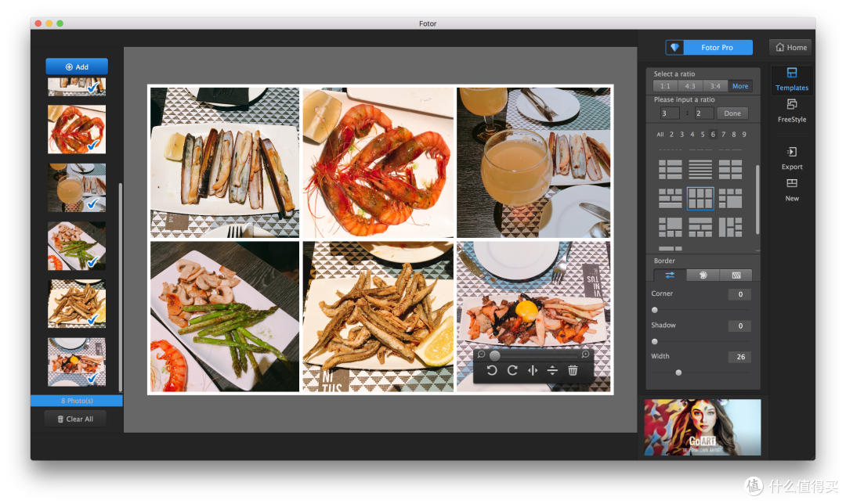Click the zoom-in magnifier in overlay
Viewport: 846px width, 504px height.
point(585,355)
